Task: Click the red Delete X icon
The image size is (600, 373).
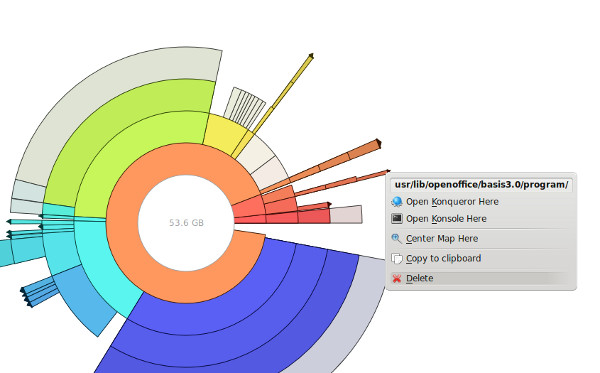Action: (x=397, y=279)
